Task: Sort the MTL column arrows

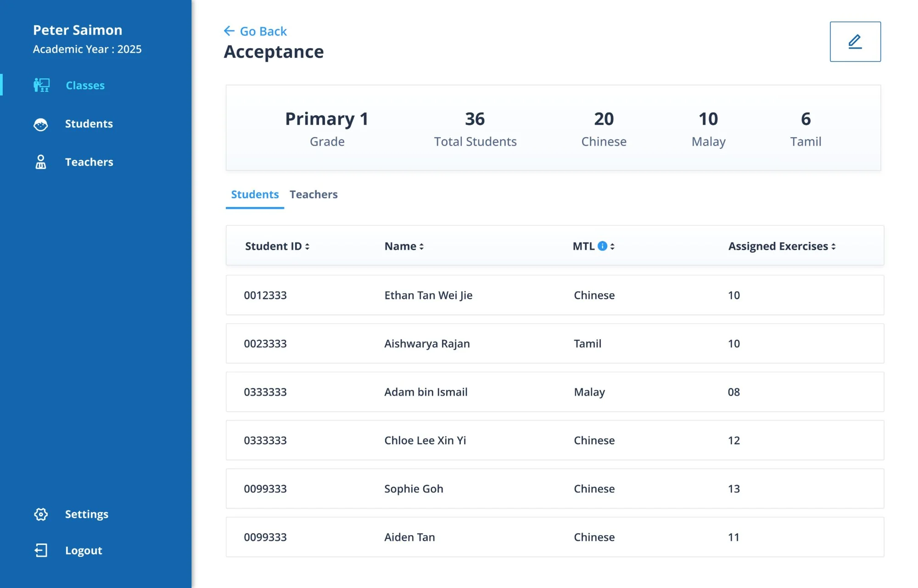Action: pyautogui.click(x=612, y=246)
